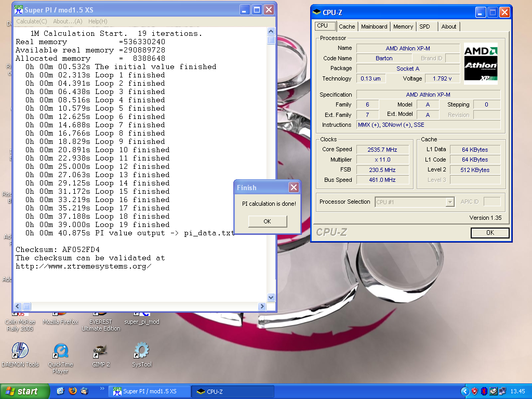The height and width of the screenshot is (399, 532).
Task: Open the SysTool desktop icon
Action: tap(141, 354)
